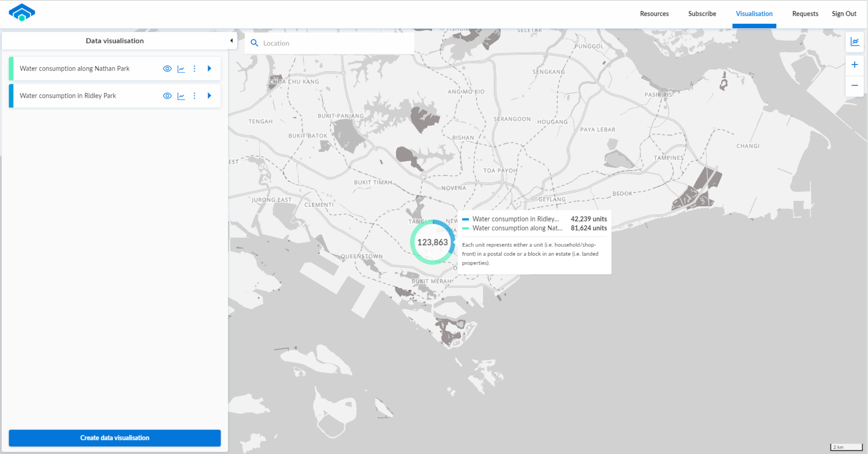
Task: Switch to the Requests tab
Action: [x=805, y=14]
